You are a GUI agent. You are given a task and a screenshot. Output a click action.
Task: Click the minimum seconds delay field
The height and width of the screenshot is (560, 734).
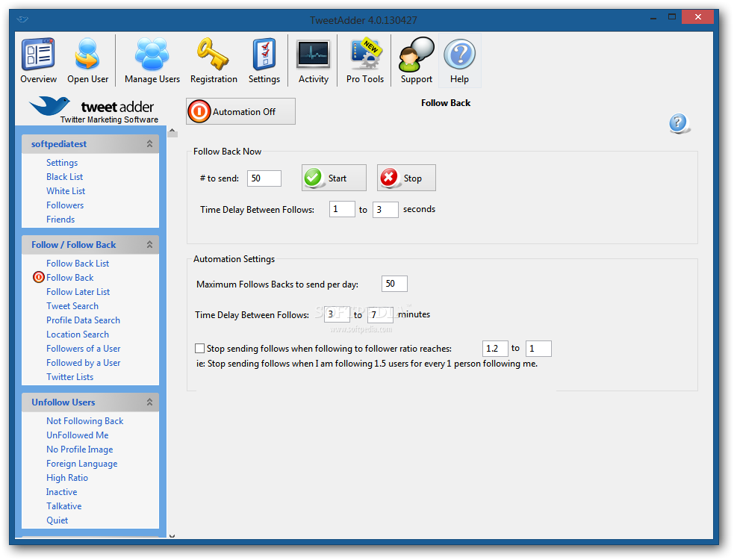[342, 209]
